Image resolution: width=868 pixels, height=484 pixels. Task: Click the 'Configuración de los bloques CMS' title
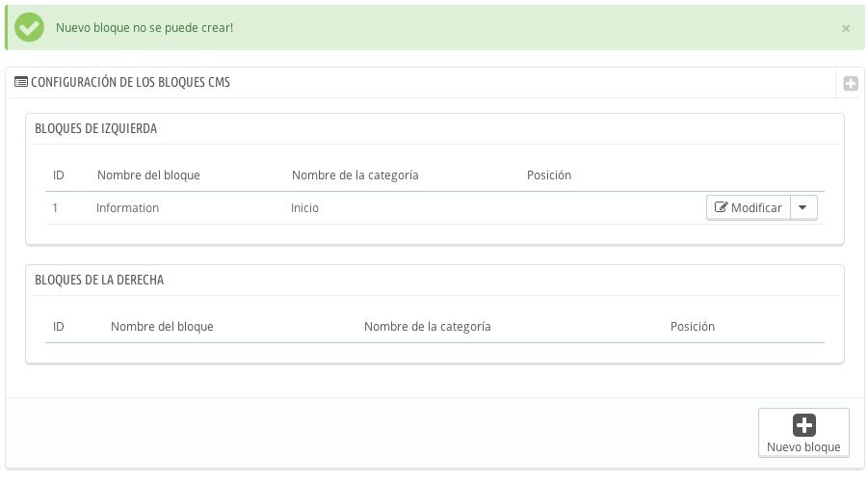[130, 82]
